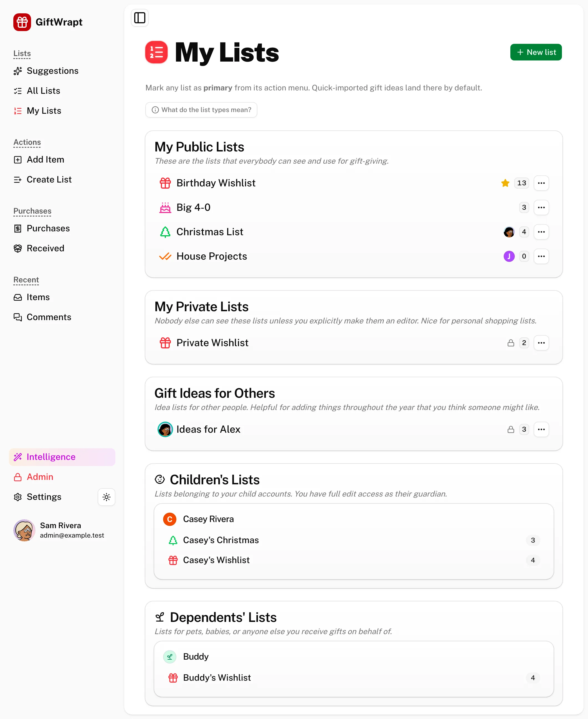Click the Buddy dependent sprout icon

[170, 656]
